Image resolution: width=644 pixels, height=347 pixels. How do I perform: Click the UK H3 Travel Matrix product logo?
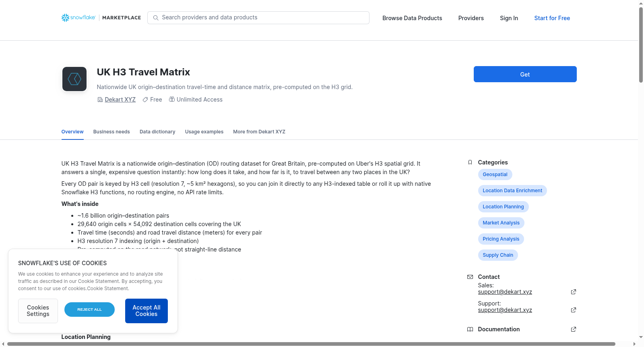coord(74,79)
